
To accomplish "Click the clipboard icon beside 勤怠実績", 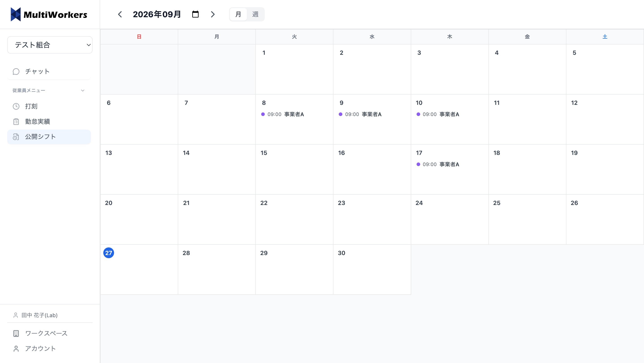I will 16,122.
